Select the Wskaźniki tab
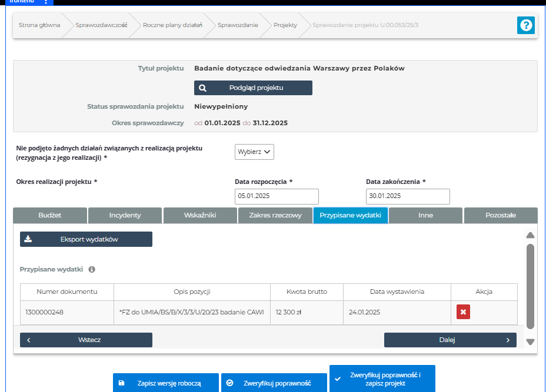Viewport: 546px width, 392px height. (x=200, y=215)
